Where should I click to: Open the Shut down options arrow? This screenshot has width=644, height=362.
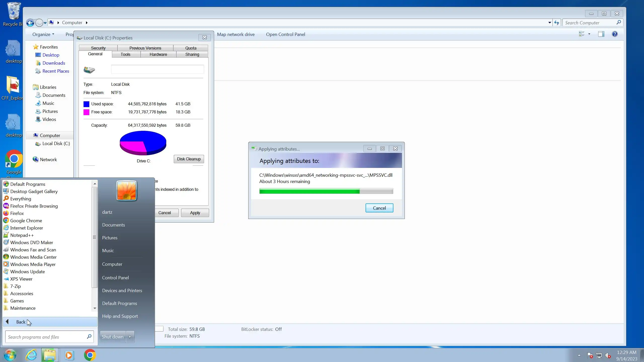click(x=130, y=337)
